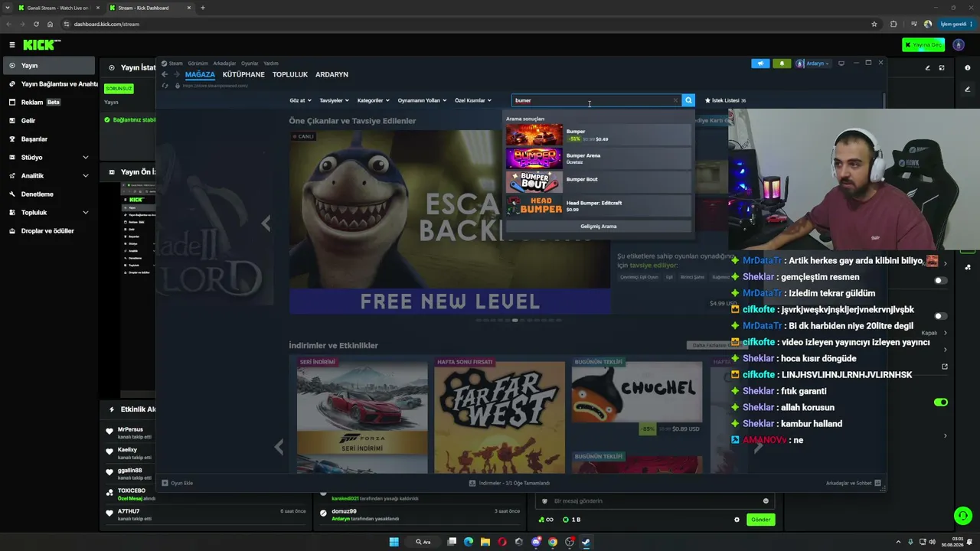Clear the Steam search text

coord(675,100)
